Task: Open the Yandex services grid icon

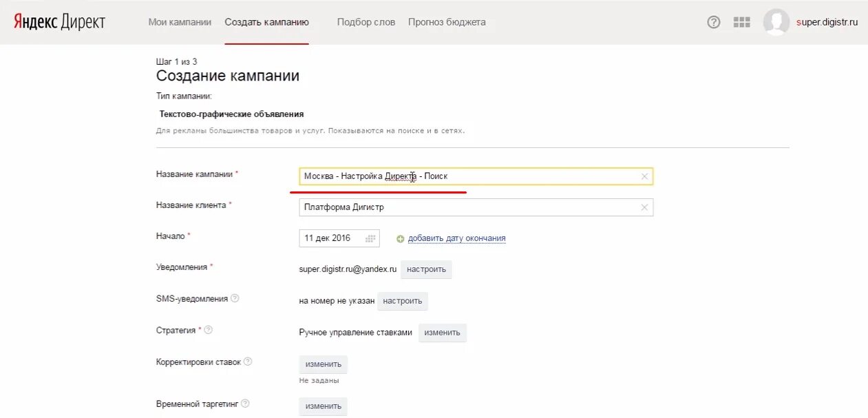Action: [741, 22]
